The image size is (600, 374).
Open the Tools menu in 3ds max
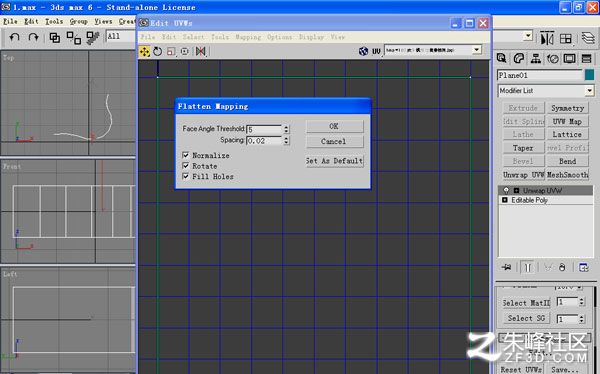click(x=54, y=21)
